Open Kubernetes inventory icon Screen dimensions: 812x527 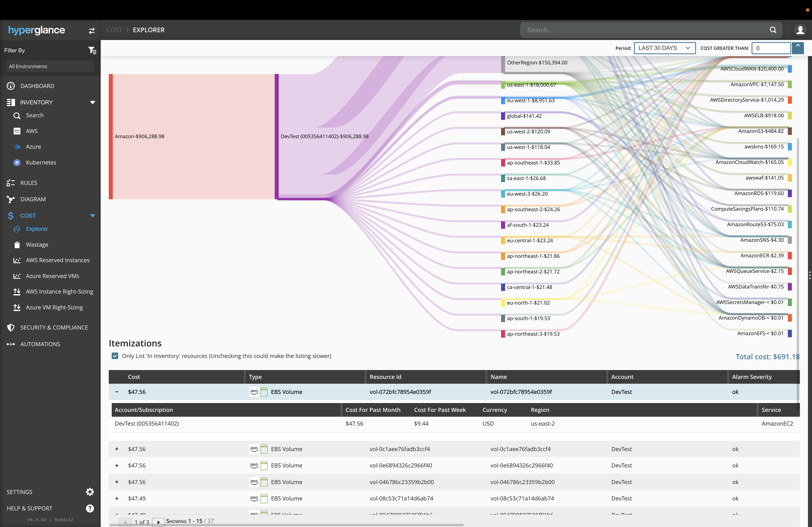(x=17, y=163)
